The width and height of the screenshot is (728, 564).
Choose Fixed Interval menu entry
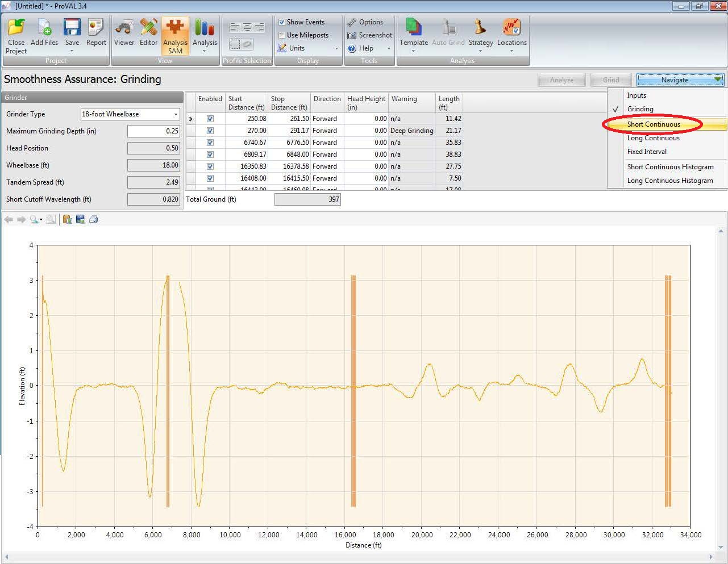647,152
